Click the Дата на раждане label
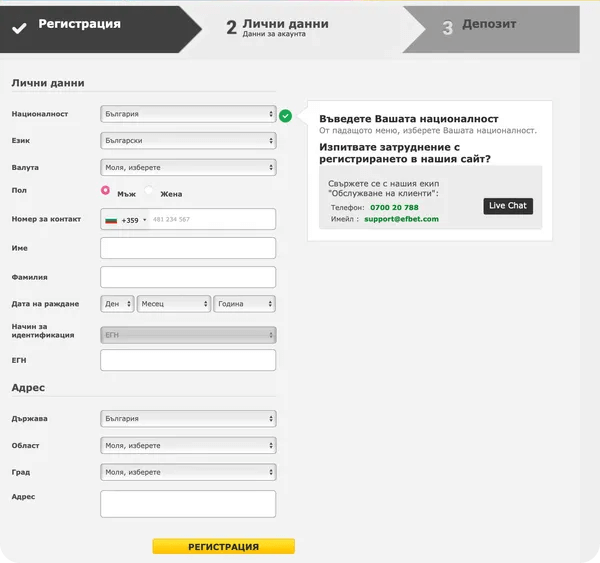 [45, 304]
